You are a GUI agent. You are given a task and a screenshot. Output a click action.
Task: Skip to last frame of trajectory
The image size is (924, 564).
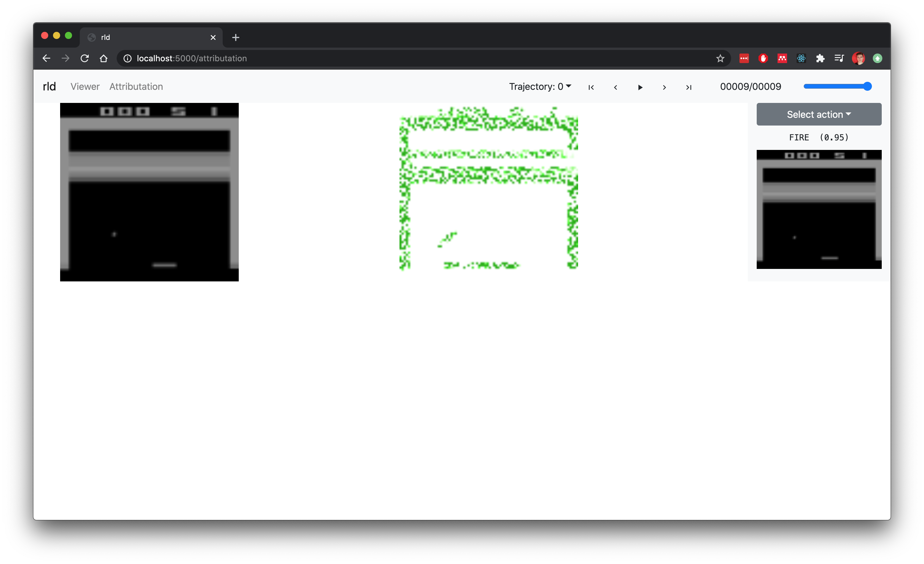coord(689,87)
